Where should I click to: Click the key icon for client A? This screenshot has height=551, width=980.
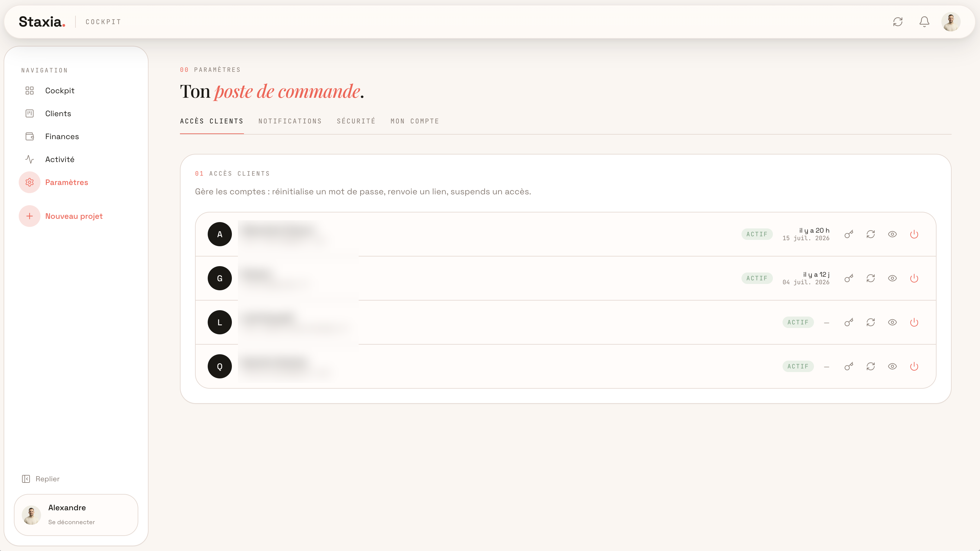pos(849,234)
